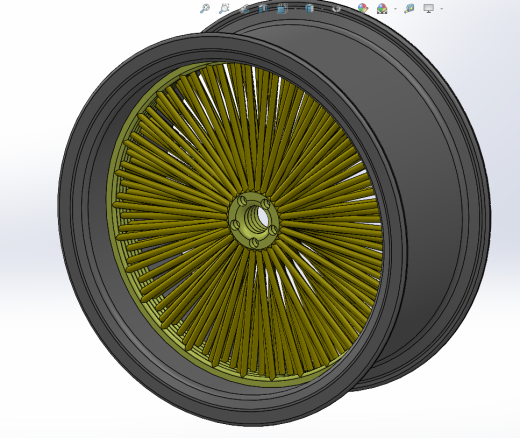Click the monitor display icon

pos(428,8)
